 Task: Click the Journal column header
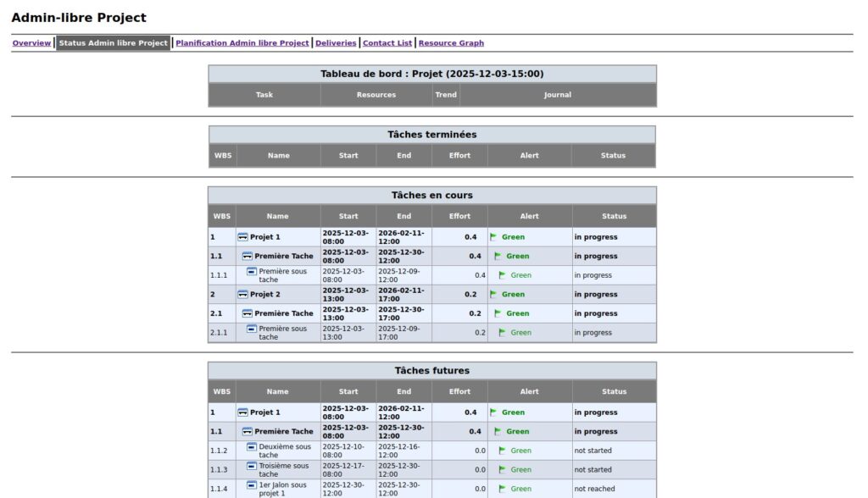(x=557, y=95)
